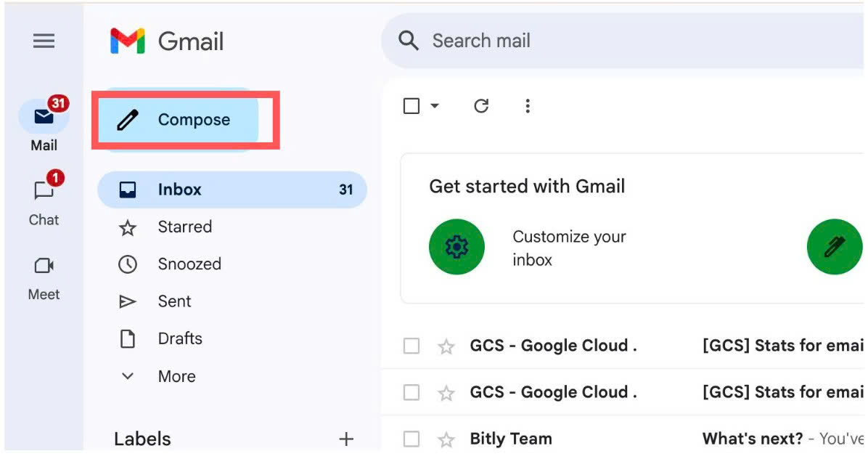Refresh the inbox
Screen dimensions: 868x459
click(x=481, y=106)
